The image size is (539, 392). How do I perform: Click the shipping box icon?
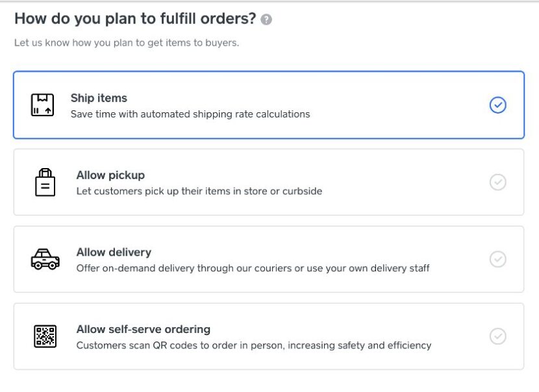click(x=43, y=104)
